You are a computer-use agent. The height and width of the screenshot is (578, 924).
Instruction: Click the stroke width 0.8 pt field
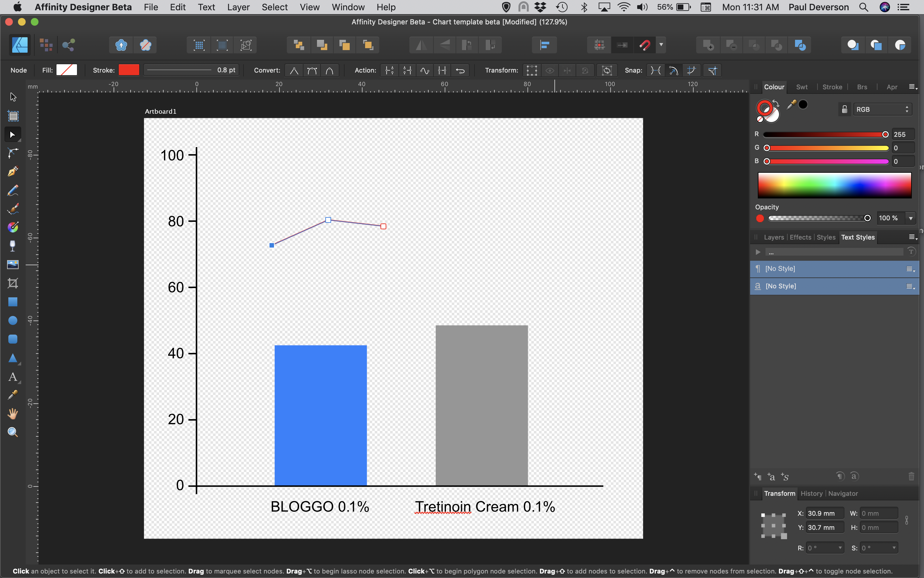pyautogui.click(x=191, y=70)
